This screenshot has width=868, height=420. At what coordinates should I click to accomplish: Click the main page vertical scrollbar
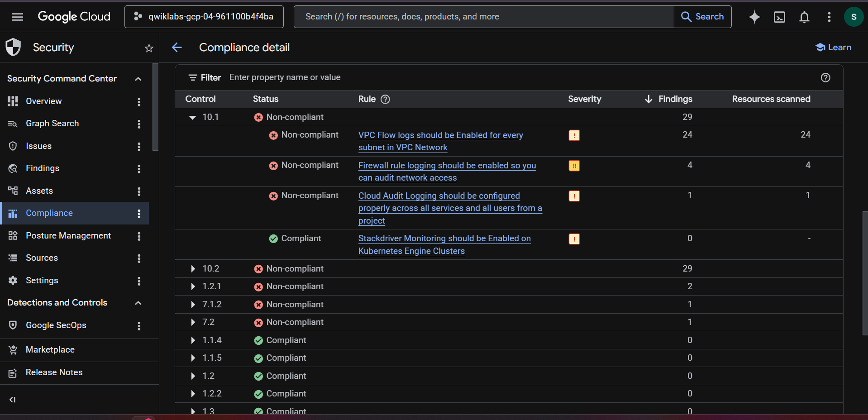pyautogui.click(x=865, y=273)
